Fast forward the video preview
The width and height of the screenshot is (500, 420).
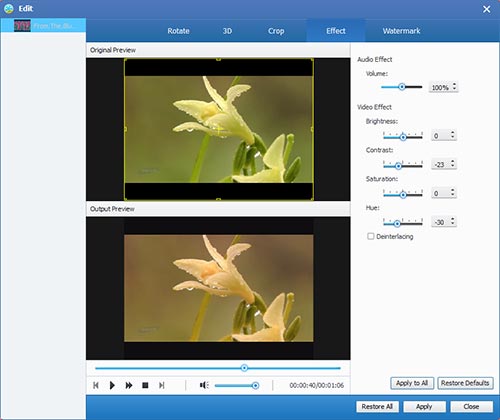(129, 385)
